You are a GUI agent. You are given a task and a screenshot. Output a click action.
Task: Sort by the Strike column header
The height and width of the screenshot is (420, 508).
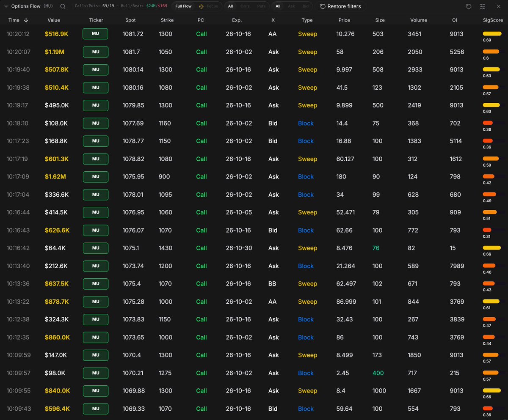[167, 20]
